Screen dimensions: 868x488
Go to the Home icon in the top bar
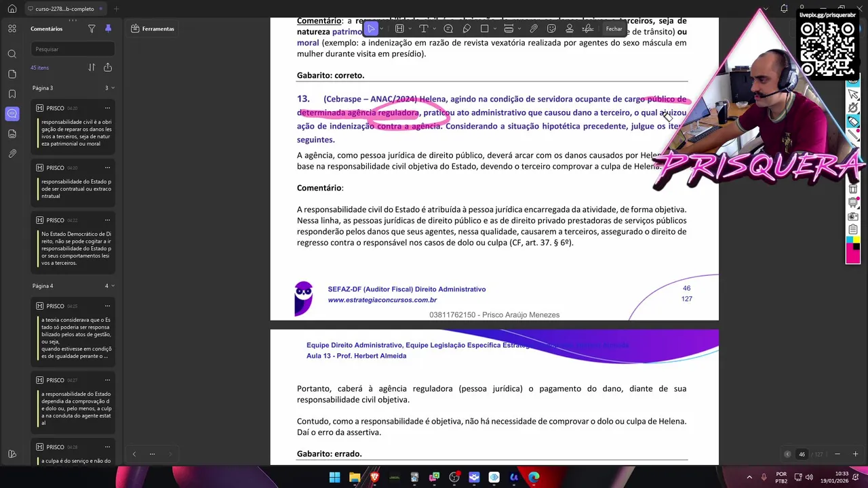pyautogui.click(x=12, y=9)
